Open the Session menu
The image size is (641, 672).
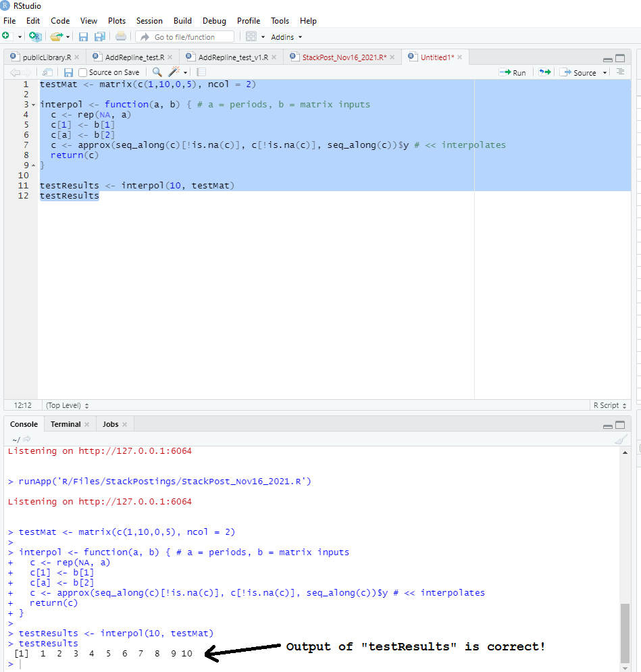click(149, 20)
